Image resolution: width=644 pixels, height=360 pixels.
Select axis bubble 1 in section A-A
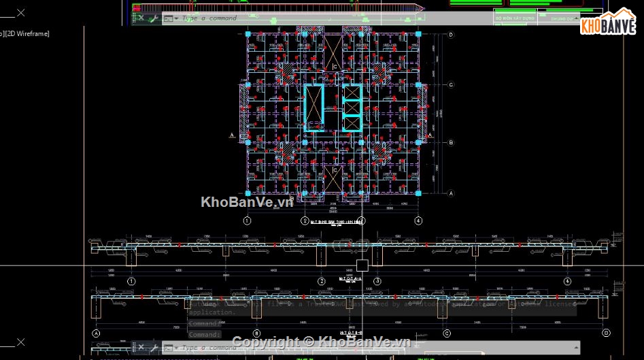click(x=131, y=282)
